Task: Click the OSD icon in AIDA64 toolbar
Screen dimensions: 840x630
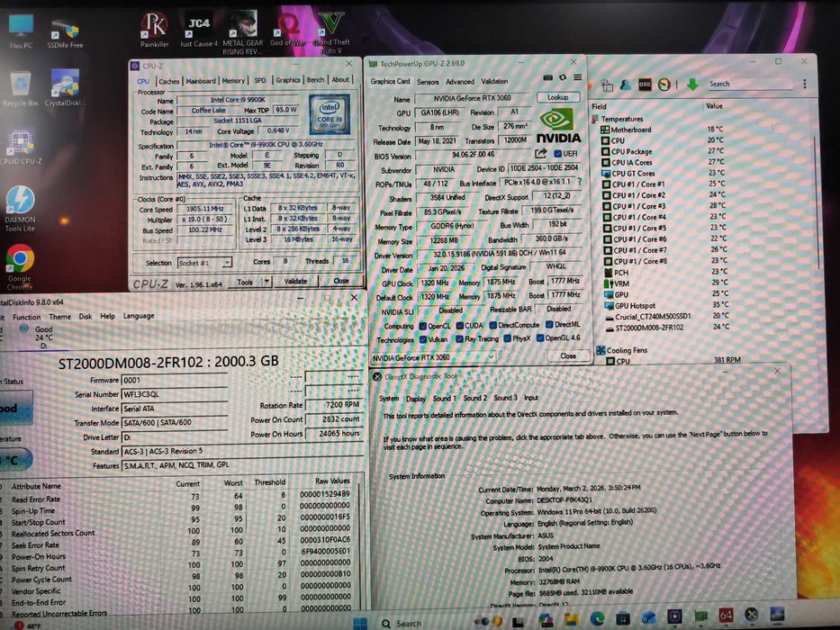Action: pos(645,85)
